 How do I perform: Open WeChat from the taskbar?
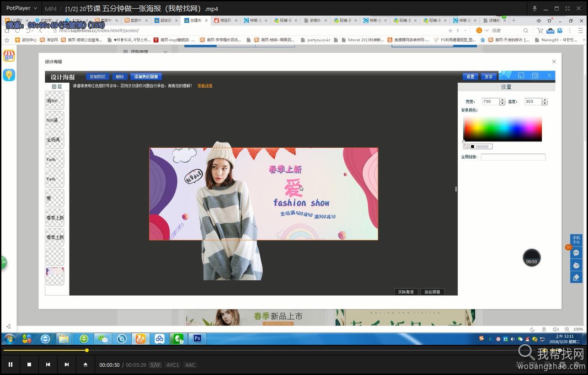point(103,338)
